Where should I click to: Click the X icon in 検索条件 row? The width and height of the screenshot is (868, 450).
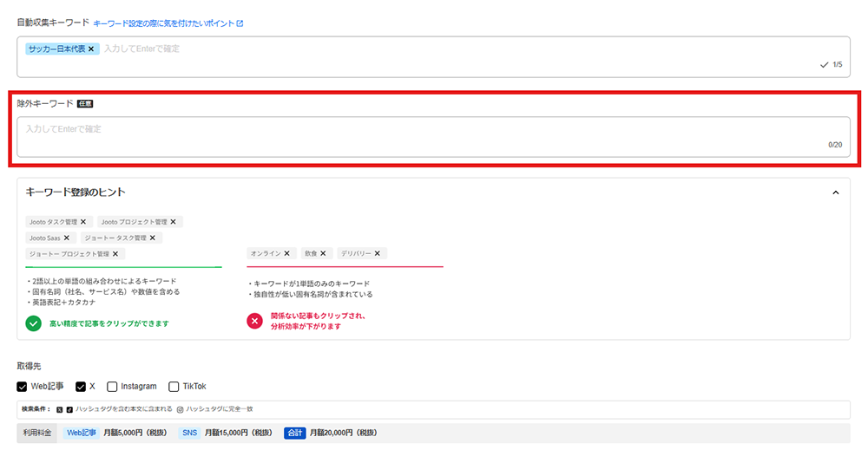click(60, 409)
